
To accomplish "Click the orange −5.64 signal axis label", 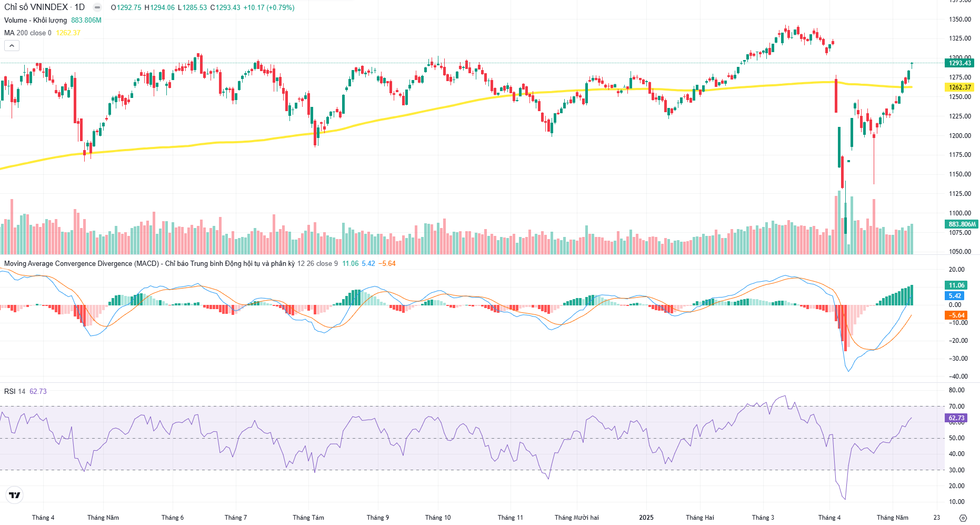I will (956, 315).
